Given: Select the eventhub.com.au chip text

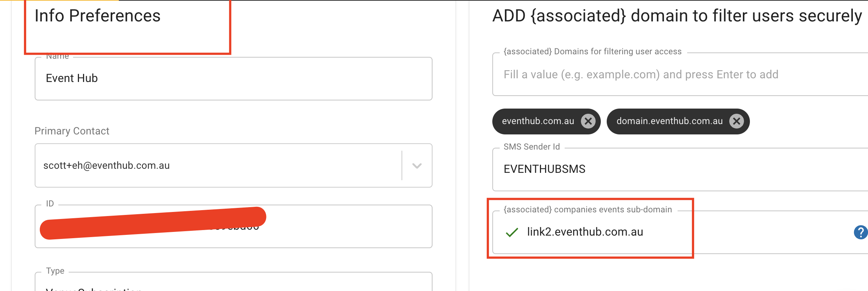Looking at the screenshot, I should coord(538,121).
